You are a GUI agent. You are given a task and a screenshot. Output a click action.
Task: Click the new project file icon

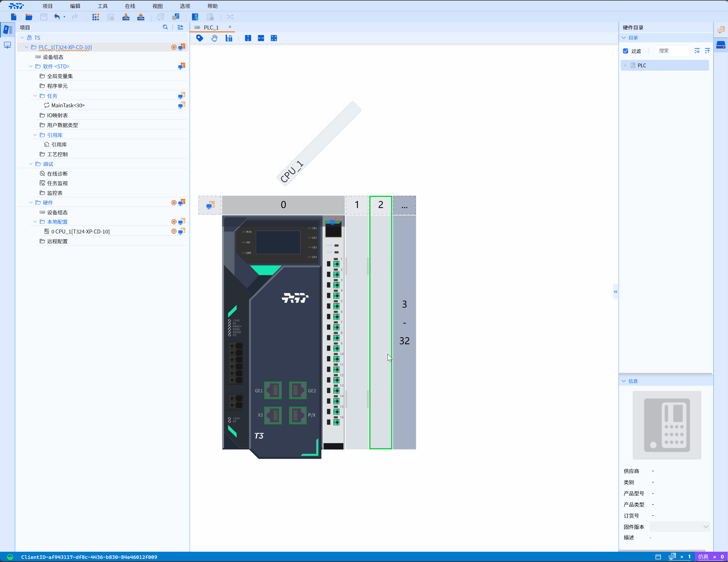pos(14,17)
